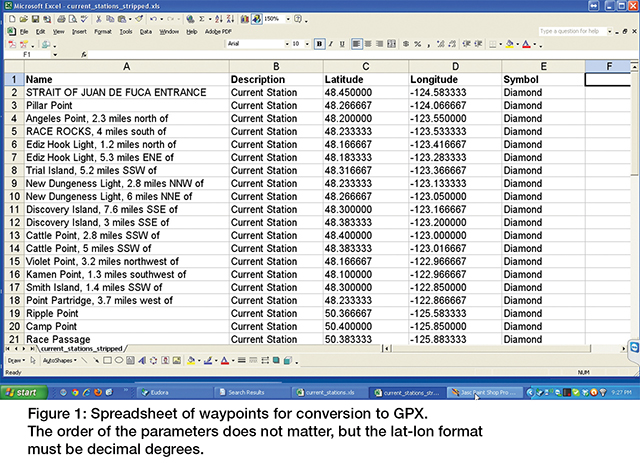This screenshot has width=640, height=467.
Task: Toggle Bold formatting button
Action: (x=318, y=44)
